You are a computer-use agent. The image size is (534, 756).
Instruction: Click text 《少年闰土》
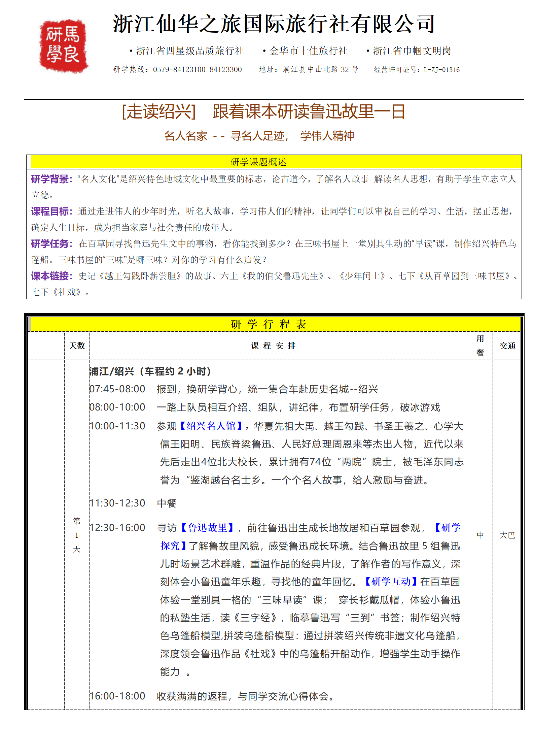[362, 276]
